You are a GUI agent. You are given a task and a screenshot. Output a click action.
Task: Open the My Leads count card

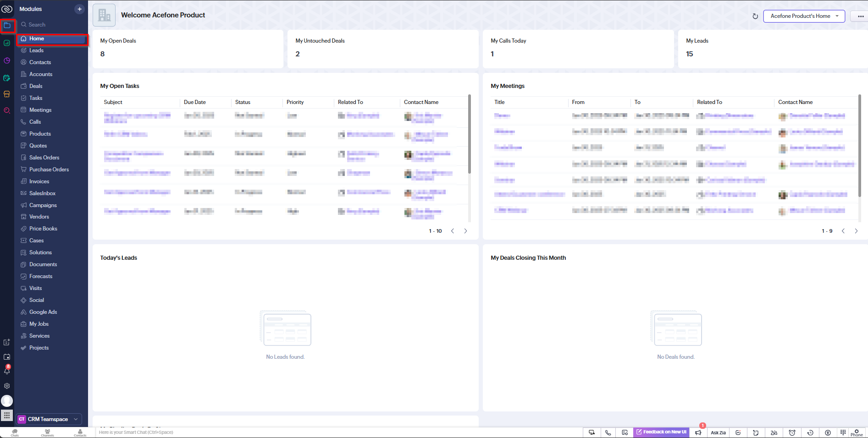(773, 49)
